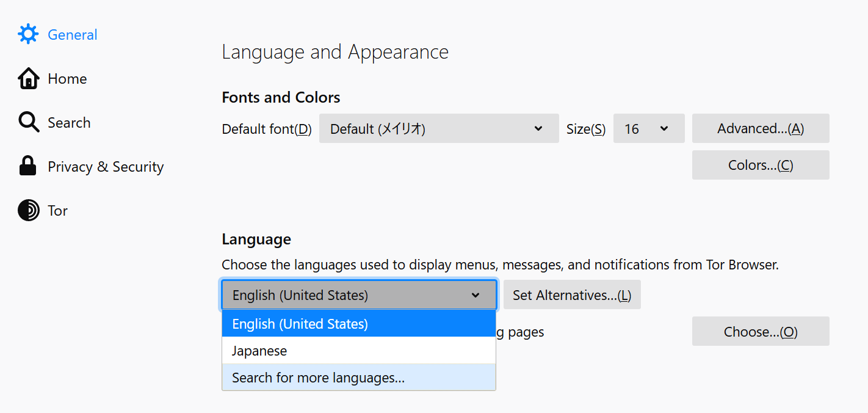Click the Tor onion icon in sidebar
Screen dimensions: 868x413
pos(28,210)
